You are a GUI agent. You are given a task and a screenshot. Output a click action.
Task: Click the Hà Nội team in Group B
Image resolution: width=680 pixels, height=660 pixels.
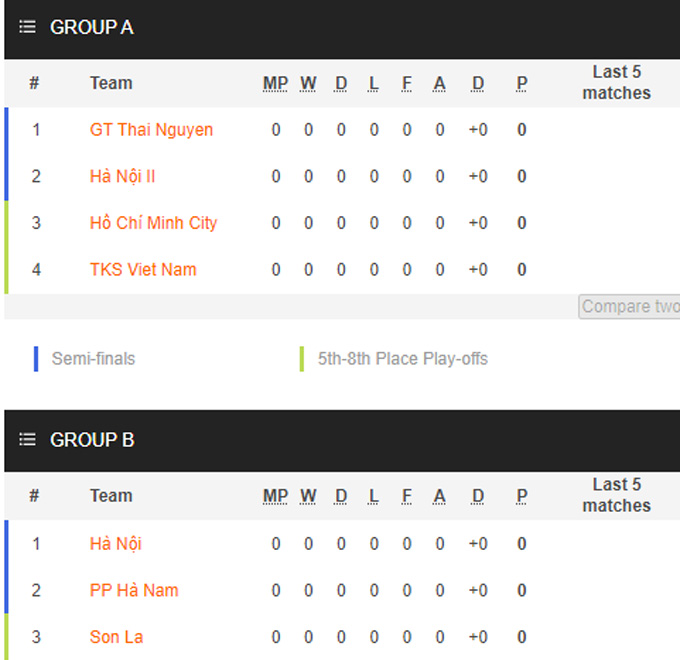point(115,544)
